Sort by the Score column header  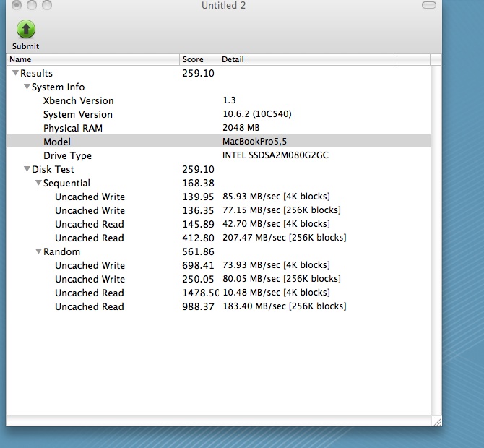click(x=199, y=59)
